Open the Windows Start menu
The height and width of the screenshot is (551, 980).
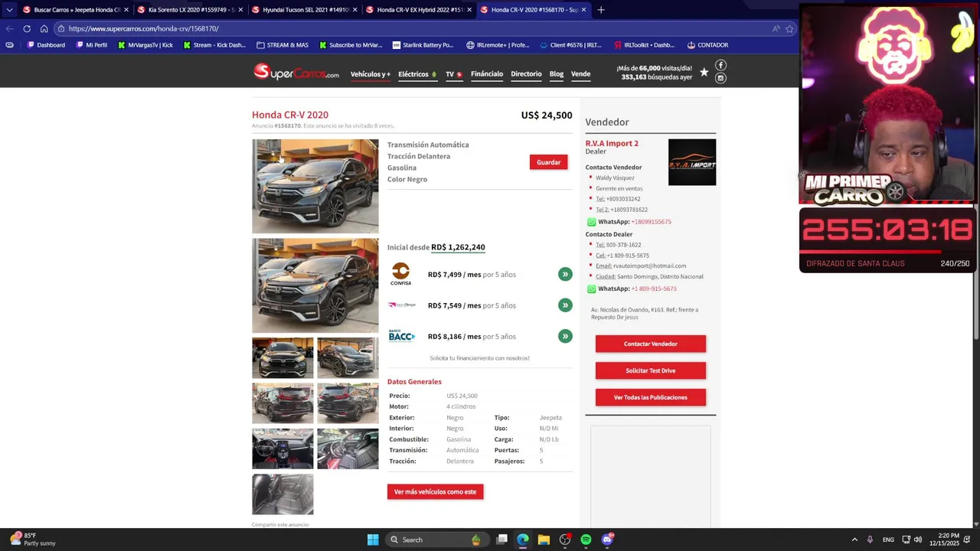373,540
